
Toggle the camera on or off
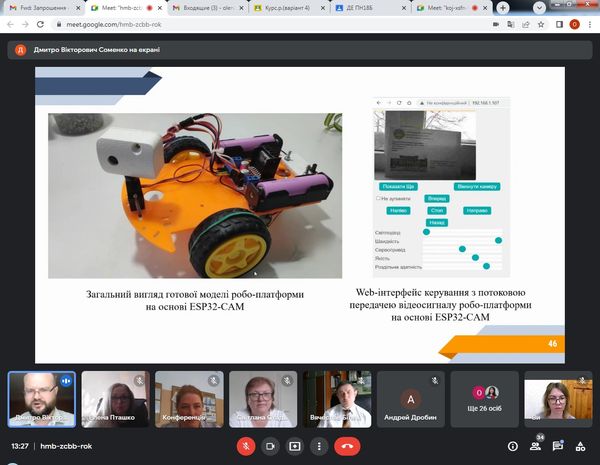[x=270, y=446]
